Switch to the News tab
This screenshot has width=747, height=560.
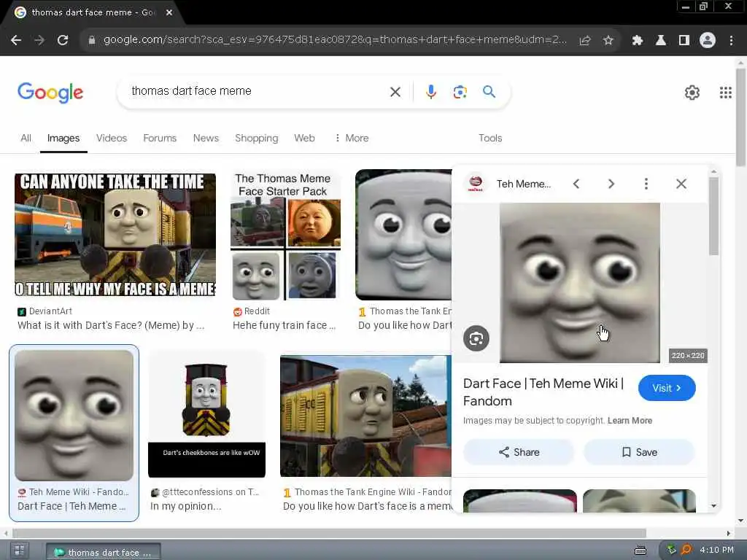pos(206,138)
